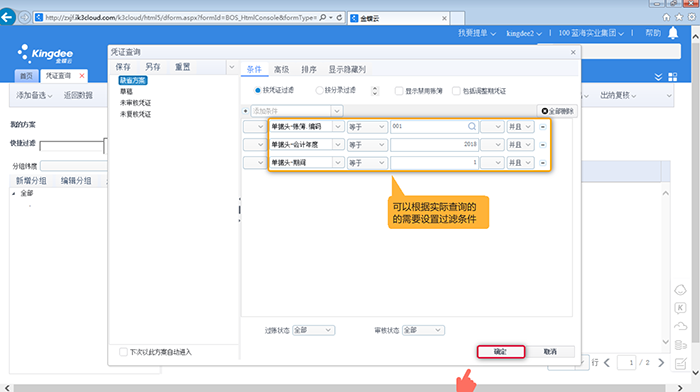Click the 添加条件 input field
This screenshot has width=700, height=392.
coord(291,111)
